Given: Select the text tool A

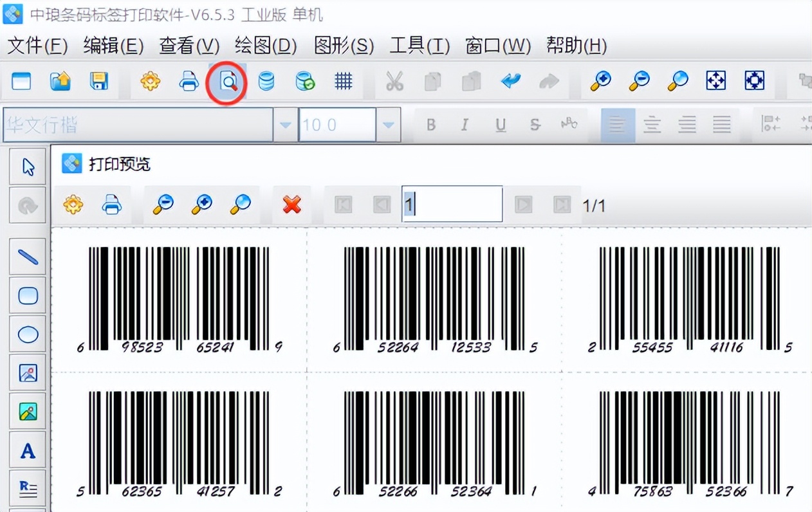Looking at the screenshot, I should (28, 450).
